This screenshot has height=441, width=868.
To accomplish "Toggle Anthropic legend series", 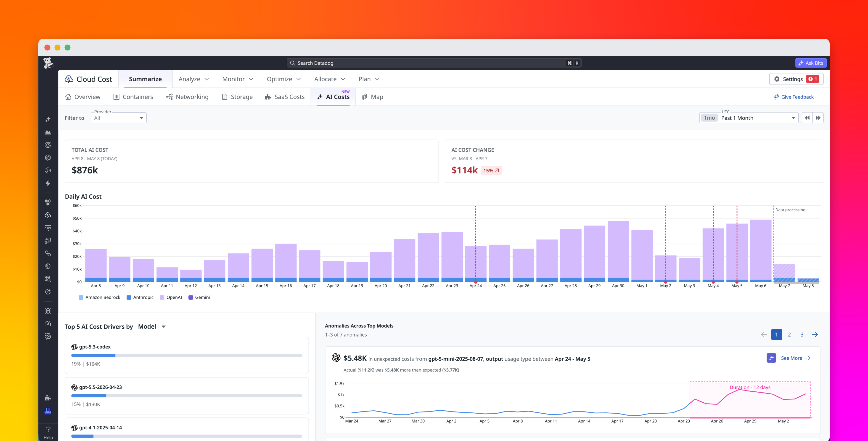I will coord(140,297).
